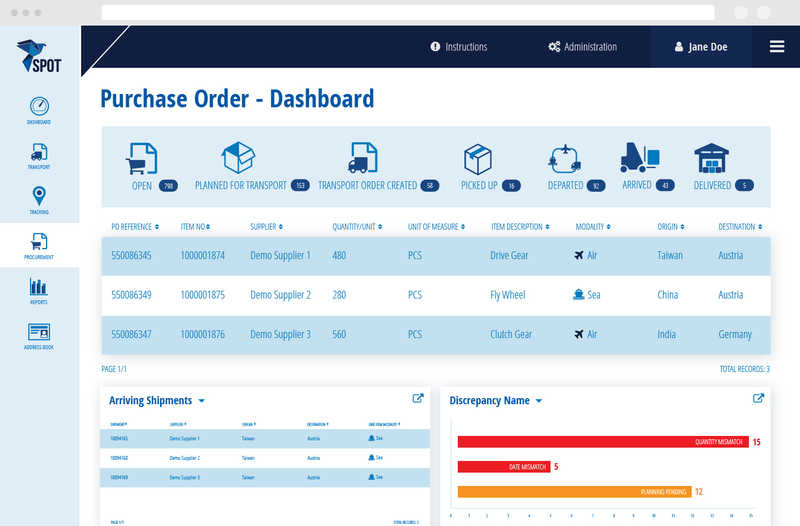Image resolution: width=800 pixels, height=526 pixels.
Task: Select the Open orders status icon
Action: [x=142, y=159]
